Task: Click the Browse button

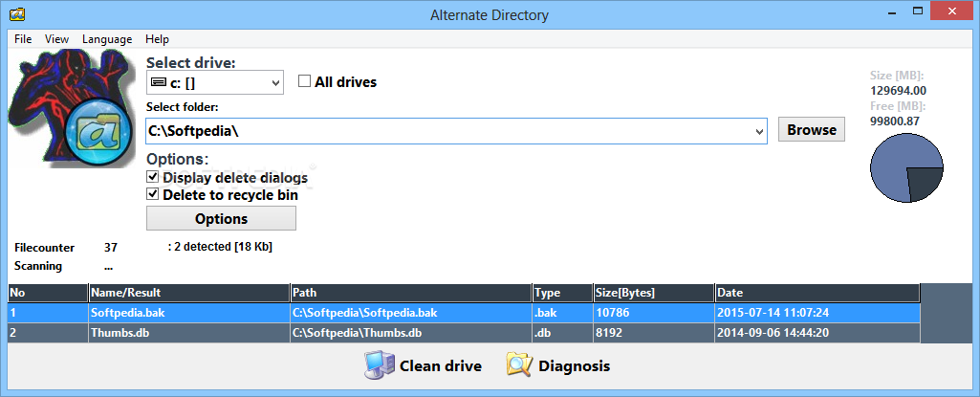Action: pos(812,129)
